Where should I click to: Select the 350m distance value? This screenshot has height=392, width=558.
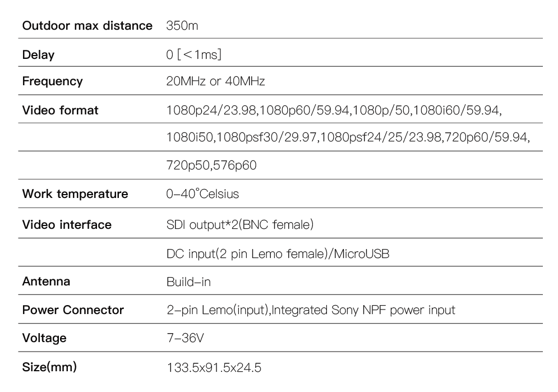coord(182,26)
